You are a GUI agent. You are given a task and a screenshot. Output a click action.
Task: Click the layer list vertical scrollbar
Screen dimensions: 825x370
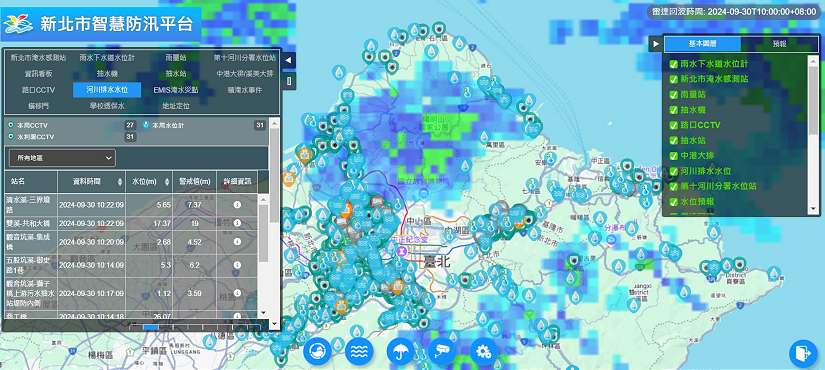click(x=813, y=134)
